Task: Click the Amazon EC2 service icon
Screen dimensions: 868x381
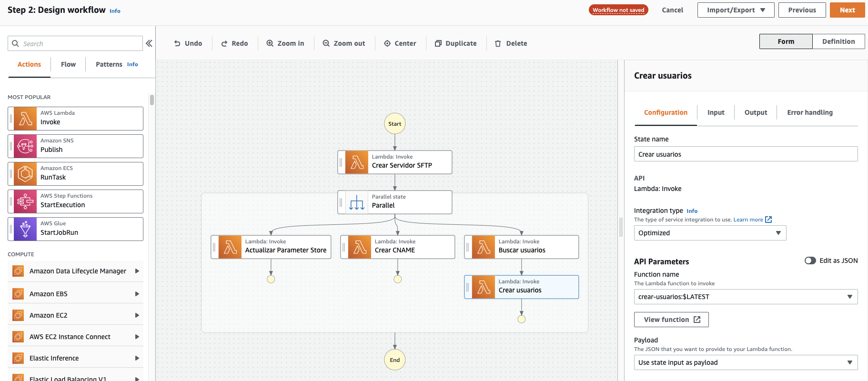Action: coord(18,315)
